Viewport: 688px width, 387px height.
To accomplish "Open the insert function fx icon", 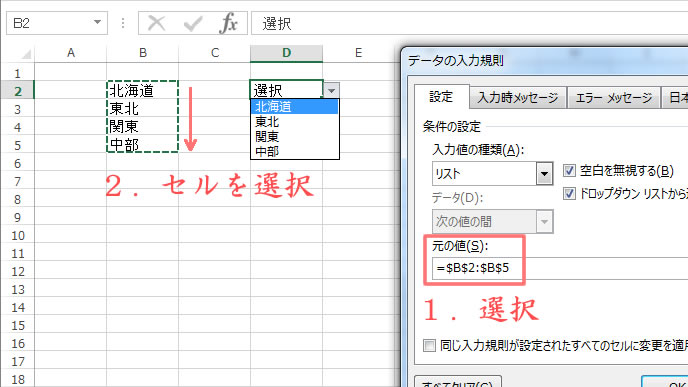I will click(228, 23).
